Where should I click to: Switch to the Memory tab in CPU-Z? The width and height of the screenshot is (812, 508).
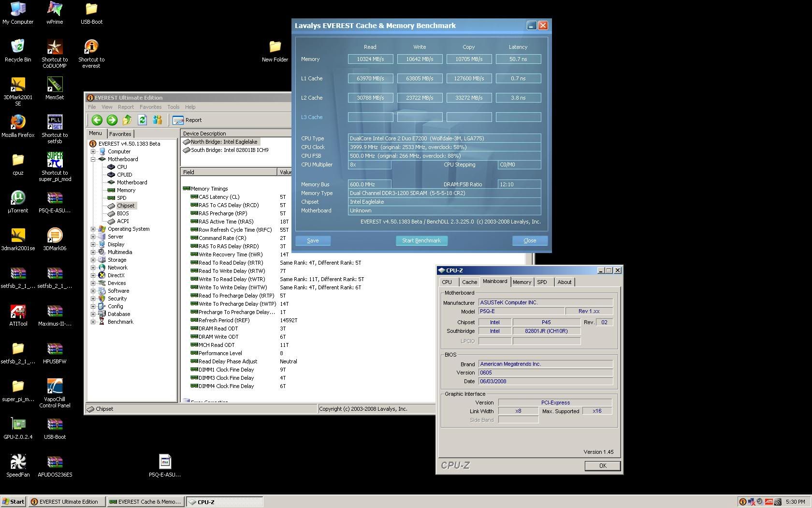(x=522, y=282)
